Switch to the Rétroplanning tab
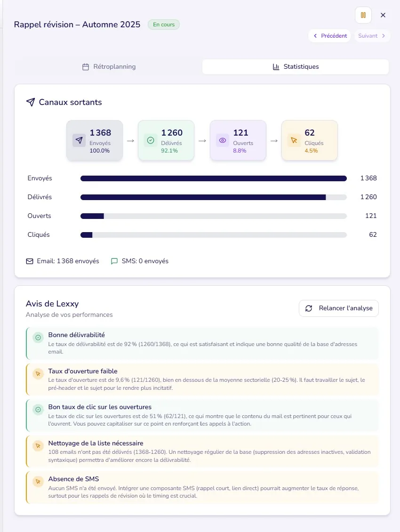Image resolution: width=400 pixels, height=532 pixels. [109, 66]
